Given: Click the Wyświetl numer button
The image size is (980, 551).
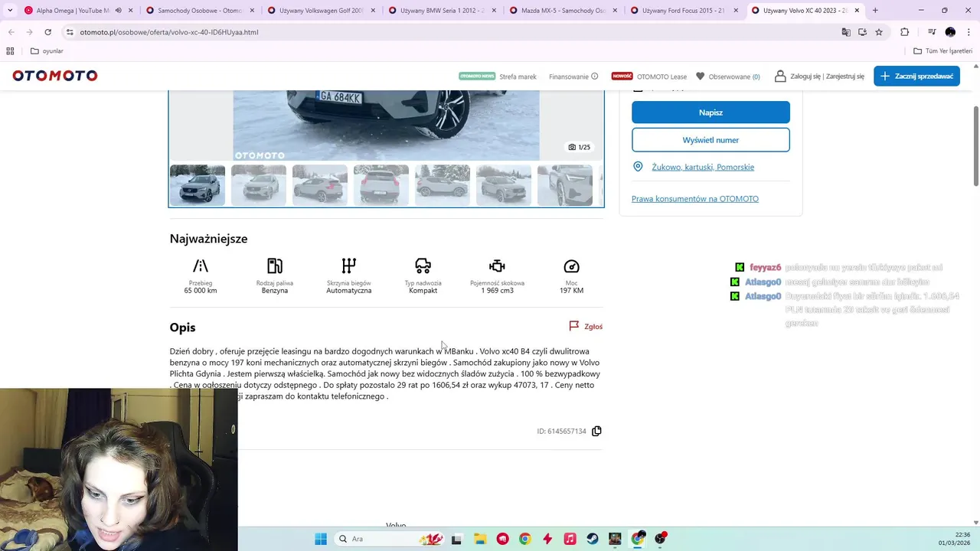Looking at the screenshot, I should [x=710, y=140].
